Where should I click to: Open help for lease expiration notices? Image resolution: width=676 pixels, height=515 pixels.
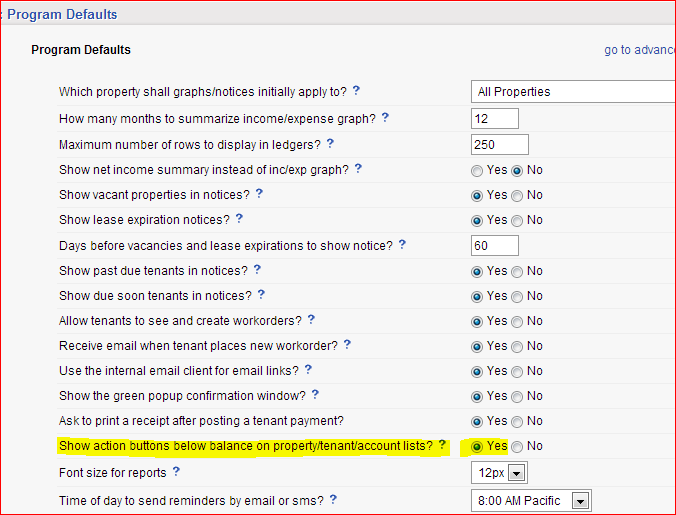pos(239,219)
